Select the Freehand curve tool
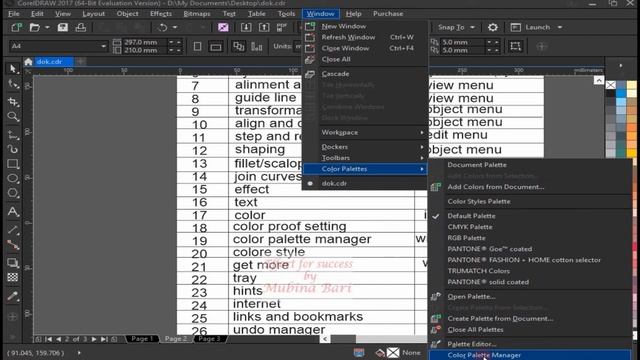Screen dimensions: 640x360 [13, 134]
